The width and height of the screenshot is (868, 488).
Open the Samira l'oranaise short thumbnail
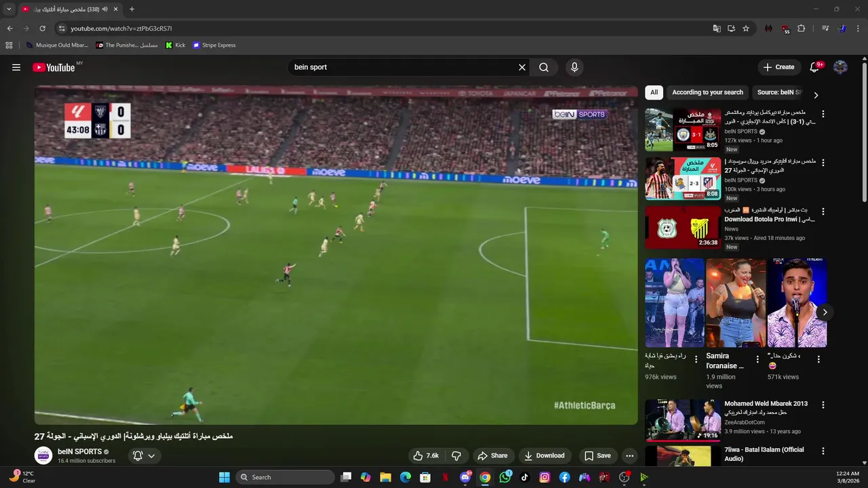[736, 302]
